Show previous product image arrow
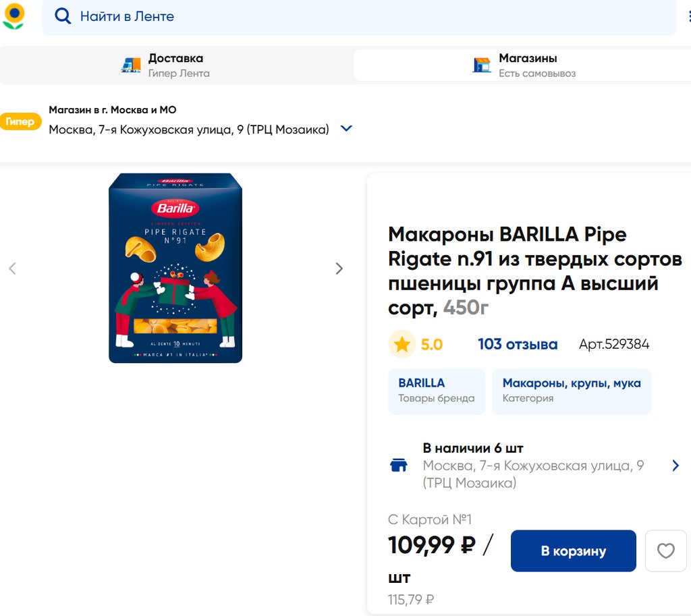The height and width of the screenshot is (616, 691). click(x=12, y=269)
